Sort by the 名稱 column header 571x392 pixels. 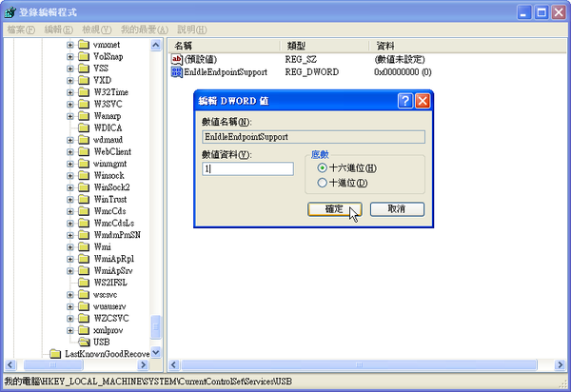[225, 46]
